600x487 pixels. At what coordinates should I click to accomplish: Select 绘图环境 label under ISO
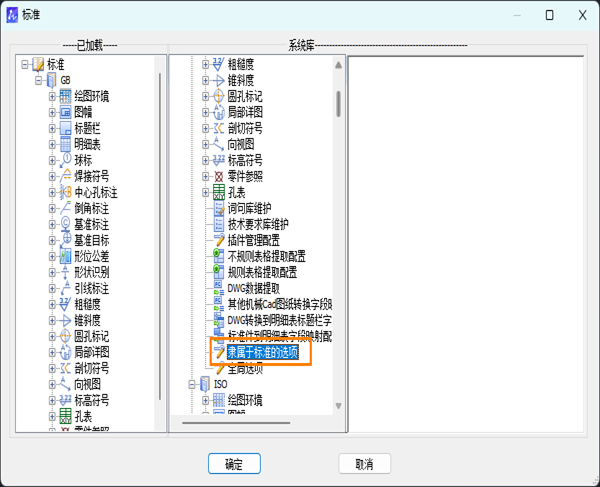(x=245, y=401)
